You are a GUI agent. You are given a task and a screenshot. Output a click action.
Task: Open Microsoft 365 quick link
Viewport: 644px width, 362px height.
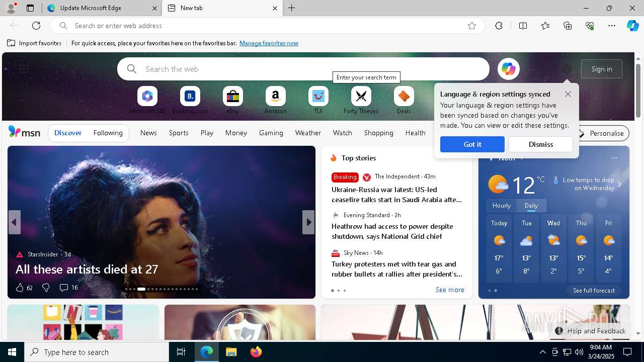click(147, 101)
